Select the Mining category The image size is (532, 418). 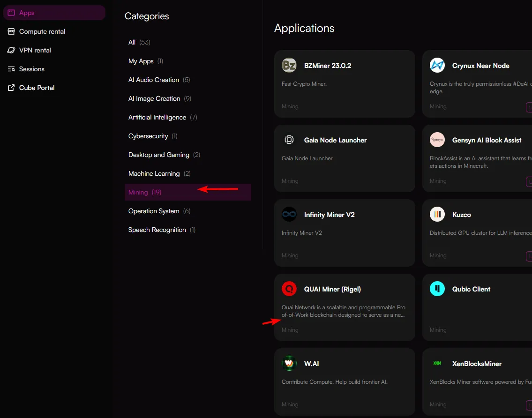pos(187,192)
